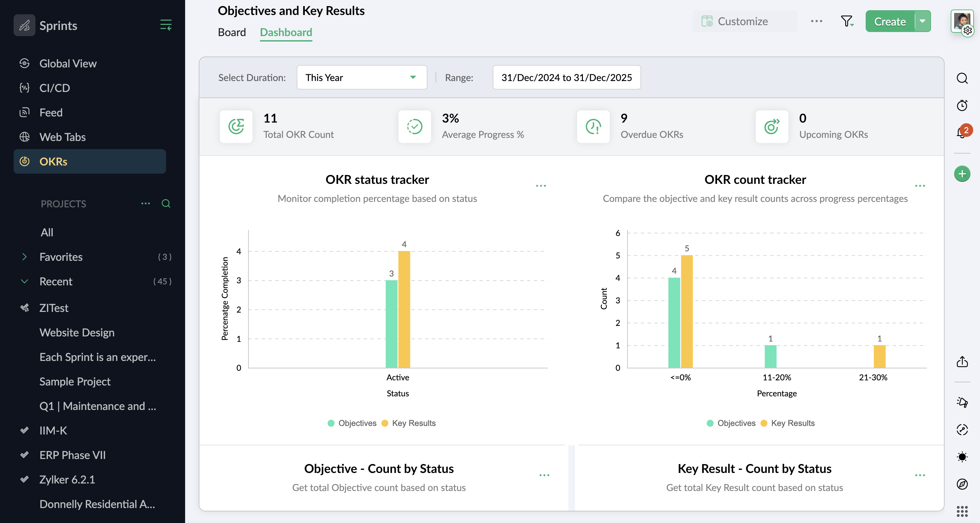Open OKR status tracker options menu
The image size is (980, 523).
coord(541,186)
